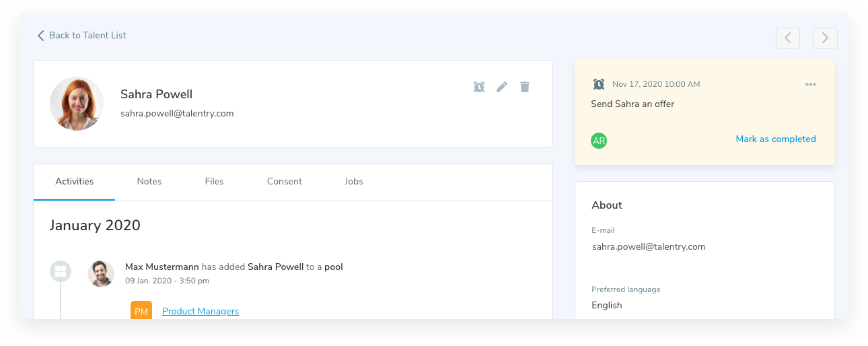Open the three-dot menu on reminder card

[x=811, y=84]
